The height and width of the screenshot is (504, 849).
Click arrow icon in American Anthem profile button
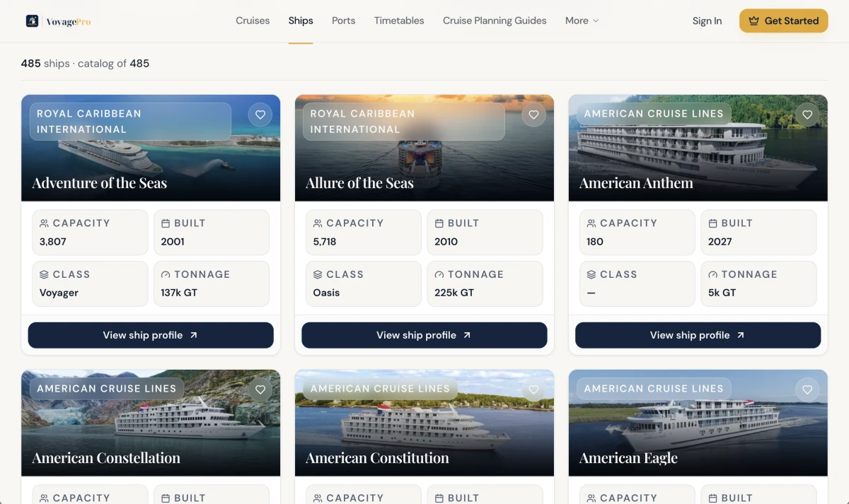(741, 335)
